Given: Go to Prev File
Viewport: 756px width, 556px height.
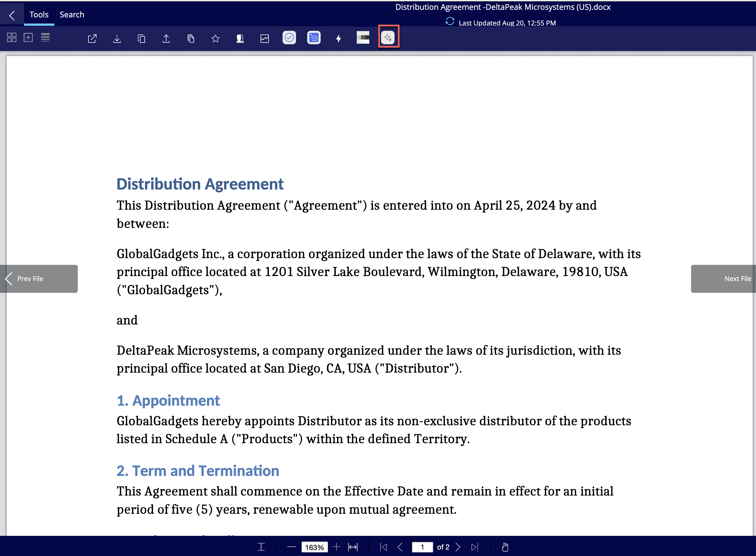Looking at the screenshot, I should pos(38,279).
